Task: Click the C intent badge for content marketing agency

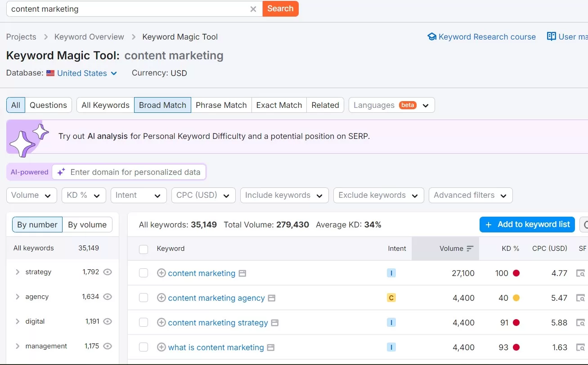Action: [x=391, y=298]
